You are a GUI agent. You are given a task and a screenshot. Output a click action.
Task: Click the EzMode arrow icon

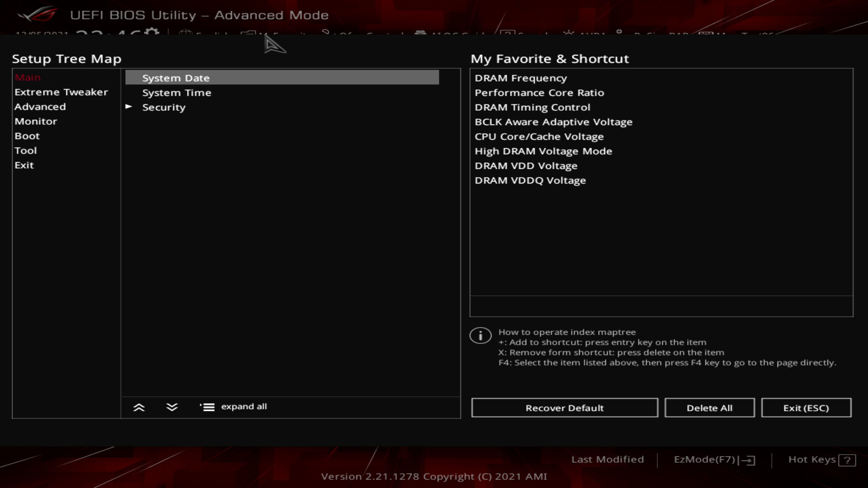(749, 460)
